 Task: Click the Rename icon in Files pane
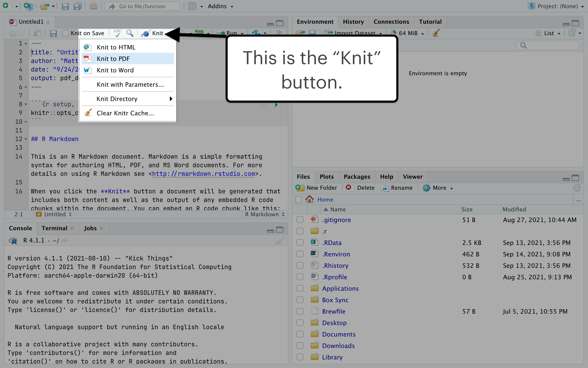[x=385, y=188]
